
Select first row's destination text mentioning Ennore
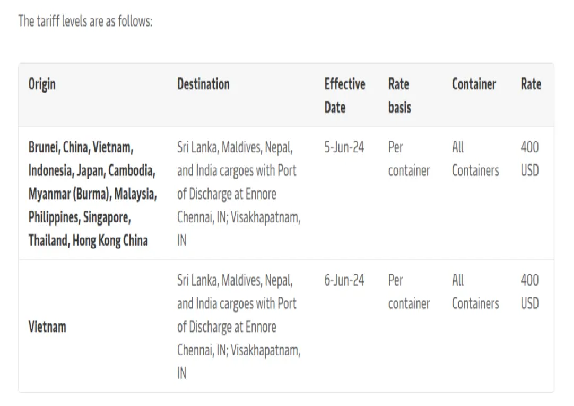(x=239, y=194)
